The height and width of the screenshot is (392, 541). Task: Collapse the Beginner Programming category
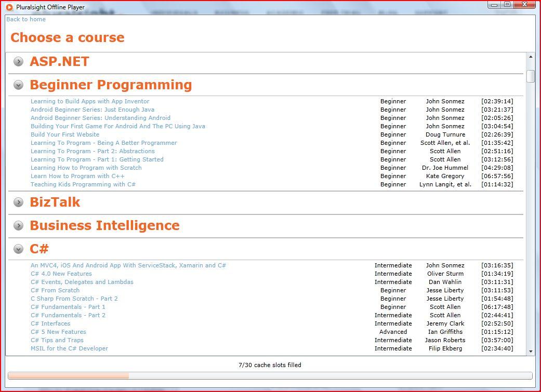tap(18, 85)
